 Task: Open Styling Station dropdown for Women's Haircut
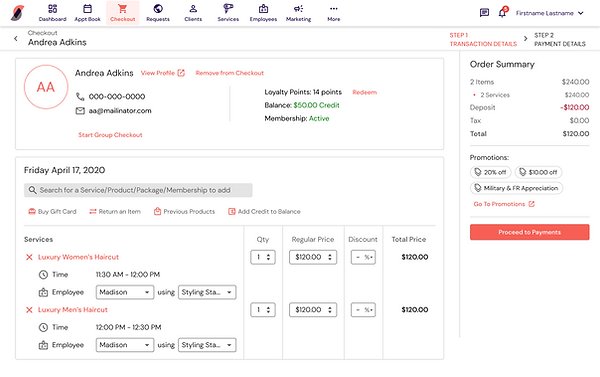[207, 292]
